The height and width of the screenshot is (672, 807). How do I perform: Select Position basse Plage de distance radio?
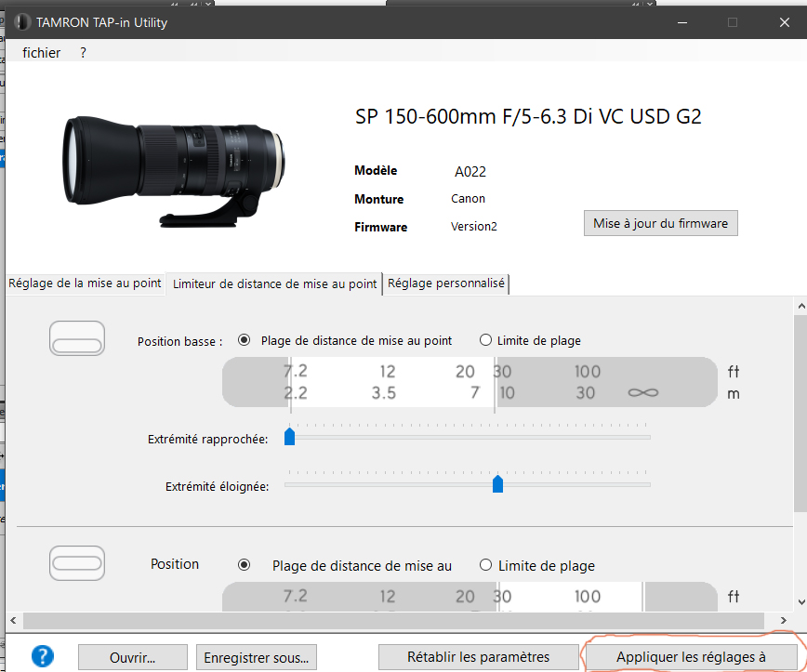point(244,340)
